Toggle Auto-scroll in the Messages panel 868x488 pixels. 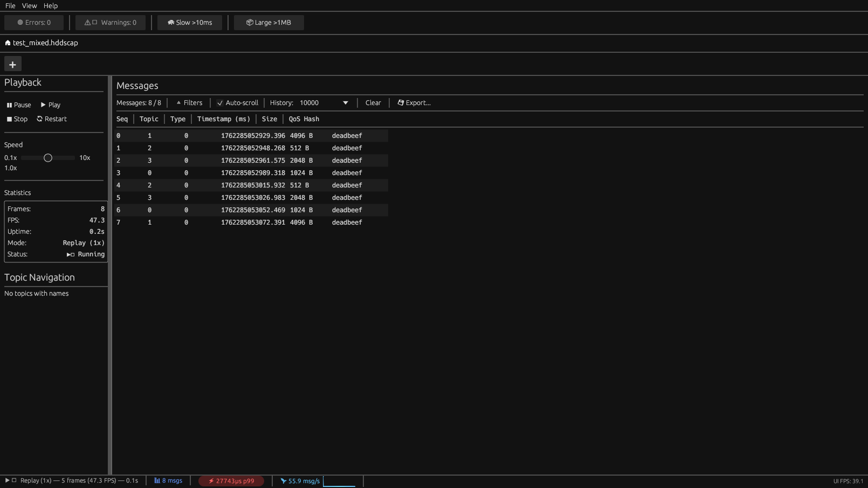[237, 102]
